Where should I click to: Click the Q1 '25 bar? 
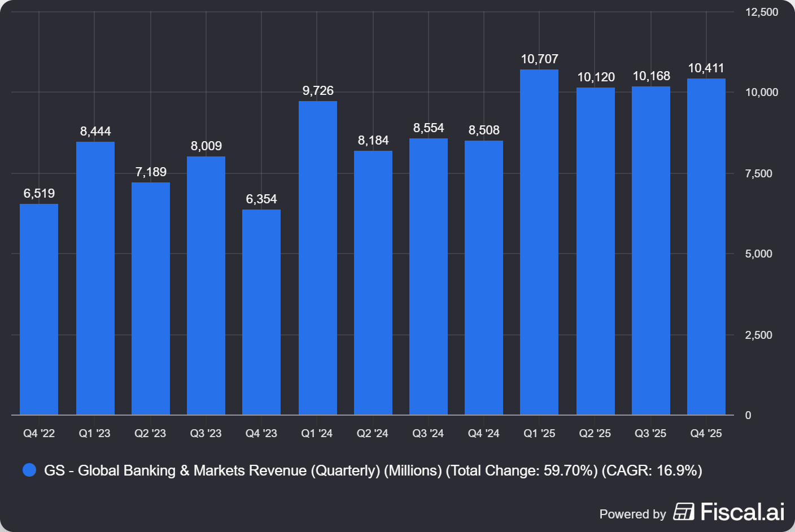pyautogui.click(x=539, y=242)
